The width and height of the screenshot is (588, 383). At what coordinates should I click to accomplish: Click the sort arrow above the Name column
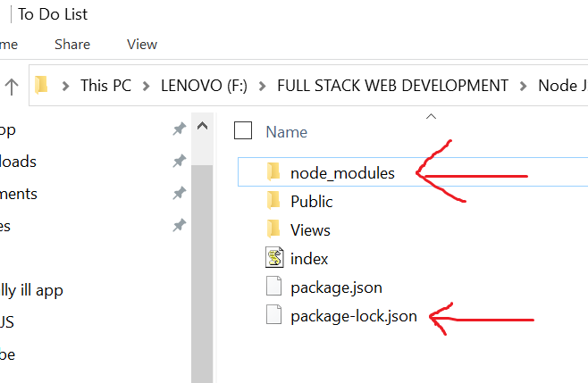click(x=432, y=117)
